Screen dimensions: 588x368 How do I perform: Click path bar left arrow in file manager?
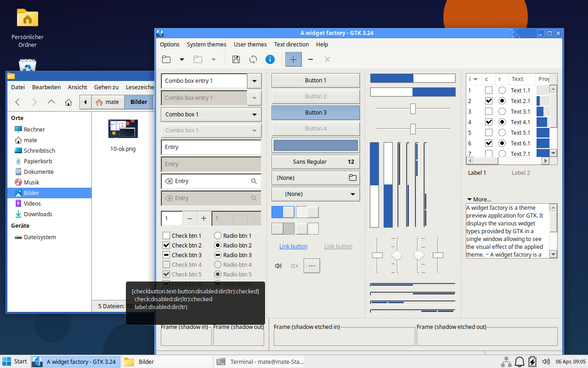pyautogui.click(x=85, y=102)
